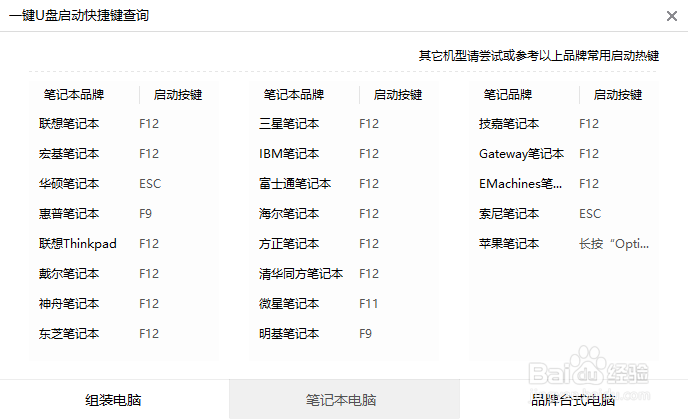
Task: Click the truncated EMachines笔... entry
Action: [x=520, y=184]
